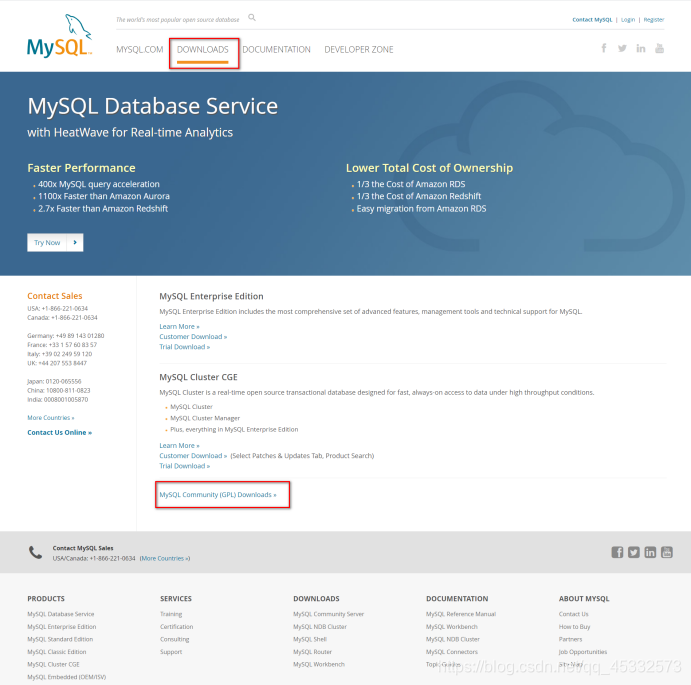Open the Login link

[x=628, y=19]
